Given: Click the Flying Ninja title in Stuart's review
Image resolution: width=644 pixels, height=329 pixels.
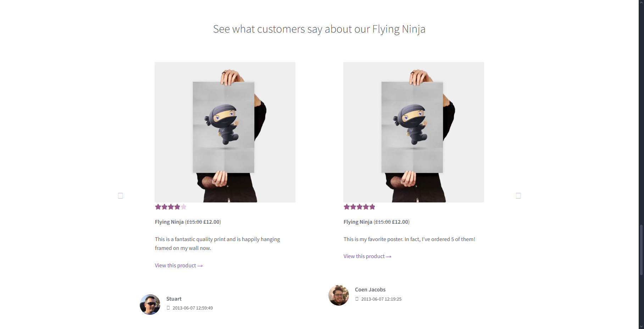Looking at the screenshot, I should pyautogui.click(x=169, y=222).
